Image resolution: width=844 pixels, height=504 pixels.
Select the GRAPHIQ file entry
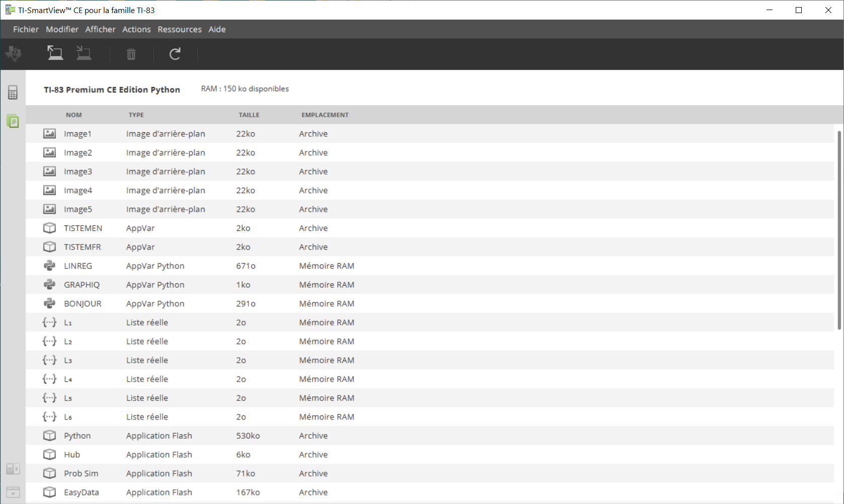(81, 285)
